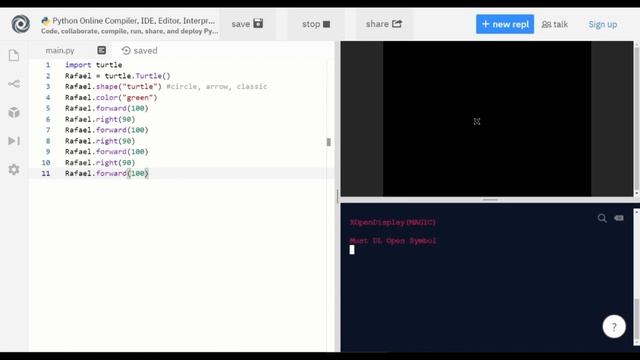Open the Files sidebar icon

[x=14, y=56]
